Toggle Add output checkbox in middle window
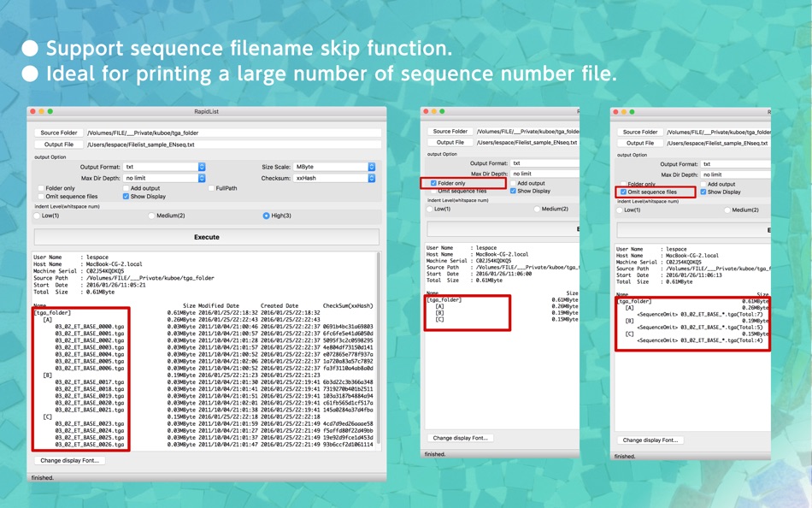The height and width of the screenshot is (508, 812). (513, 183)
